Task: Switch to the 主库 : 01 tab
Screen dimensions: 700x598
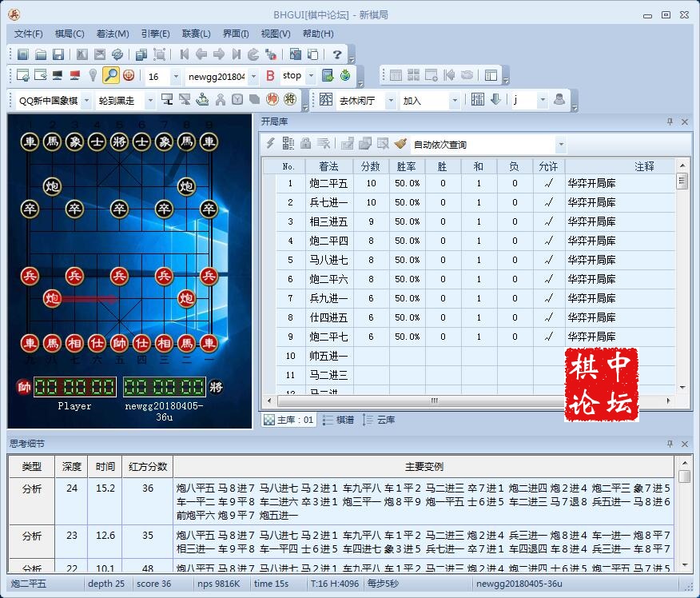Action: pos(288,420)
